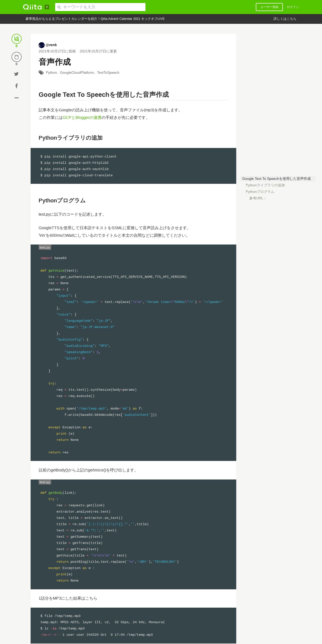The height and width of the screenshot is (644, 322).
Task: Open the Advent Calendar 2021 announcement banner
Action: [x=95, y=19]
